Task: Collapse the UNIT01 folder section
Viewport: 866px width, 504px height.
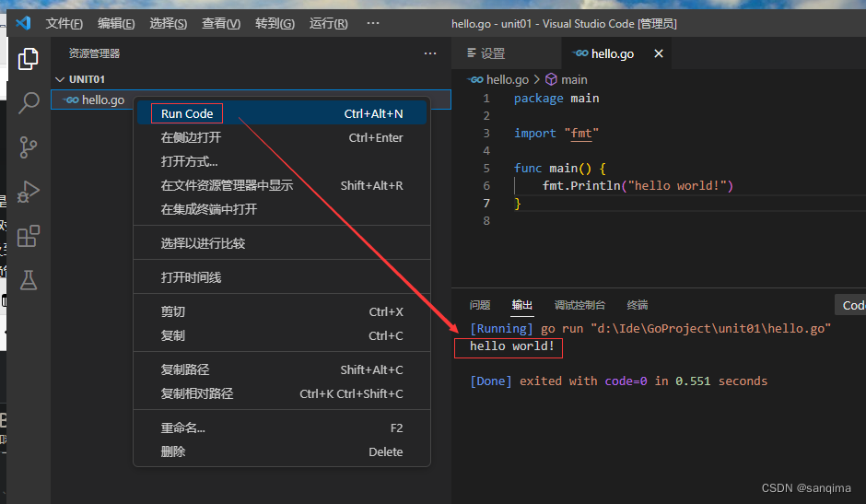Action: click(60, 79)
